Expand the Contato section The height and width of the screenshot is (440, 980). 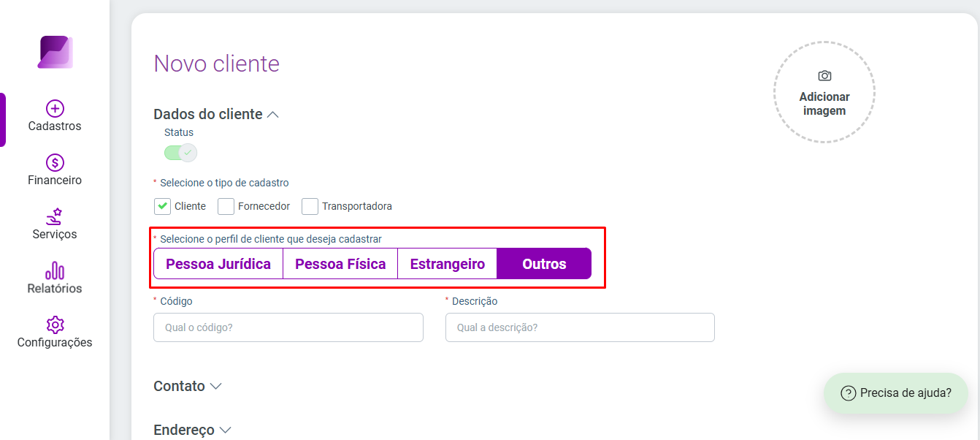(215, 387)
